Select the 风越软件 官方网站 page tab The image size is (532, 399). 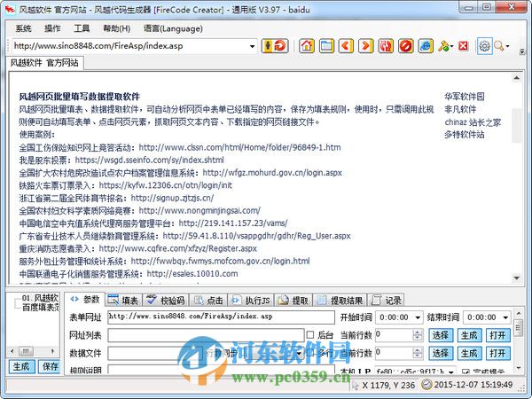tap(44, 63)
